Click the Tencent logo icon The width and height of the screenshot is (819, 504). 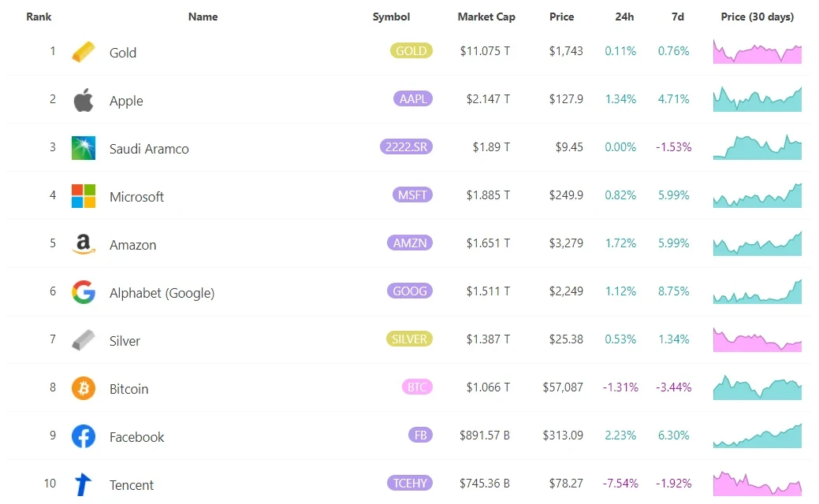83,484
